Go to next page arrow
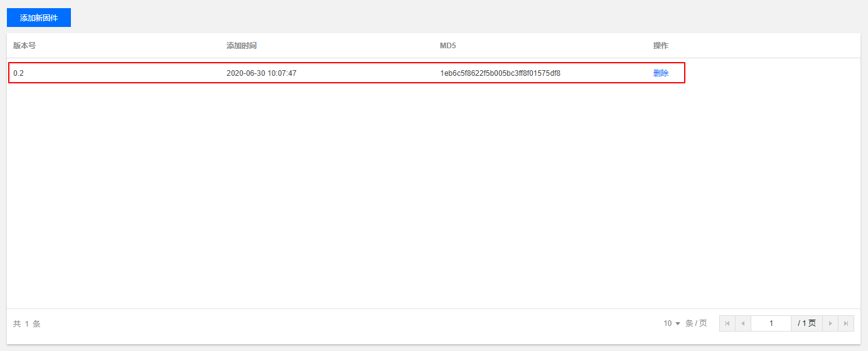This screenshot has width=868, height=351. coord(830,323)
